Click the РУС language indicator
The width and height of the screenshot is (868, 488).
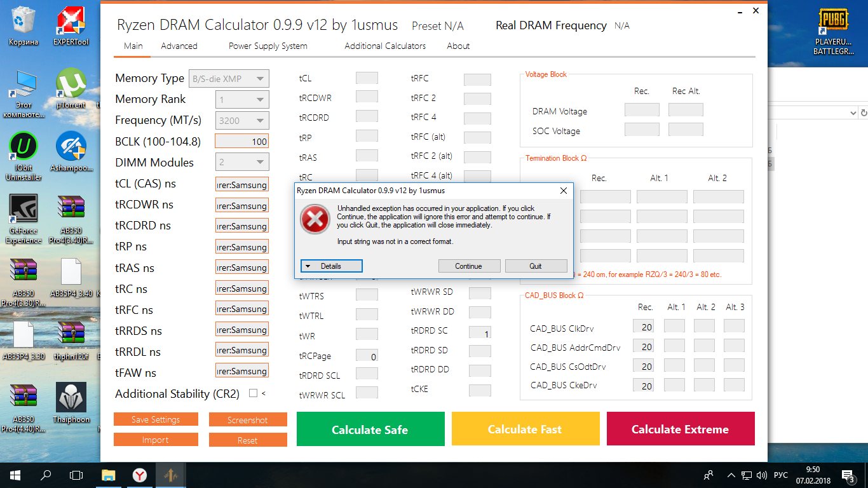pos(781,475)
